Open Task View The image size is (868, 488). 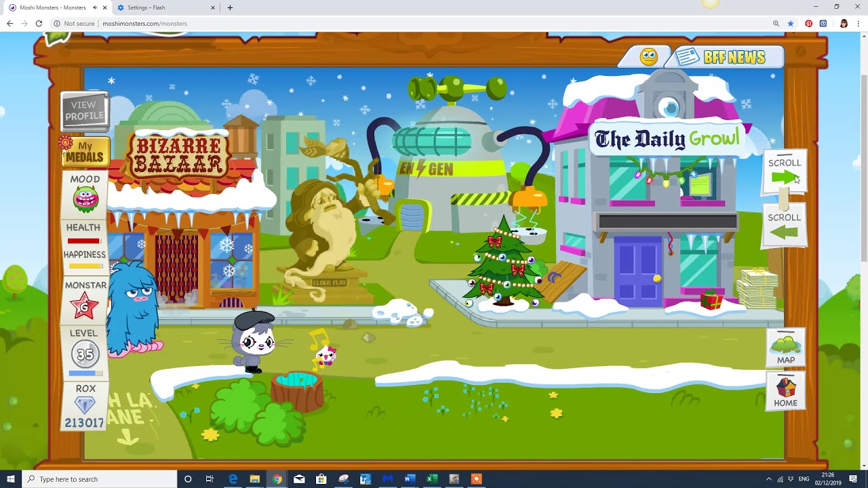[210, 479]
